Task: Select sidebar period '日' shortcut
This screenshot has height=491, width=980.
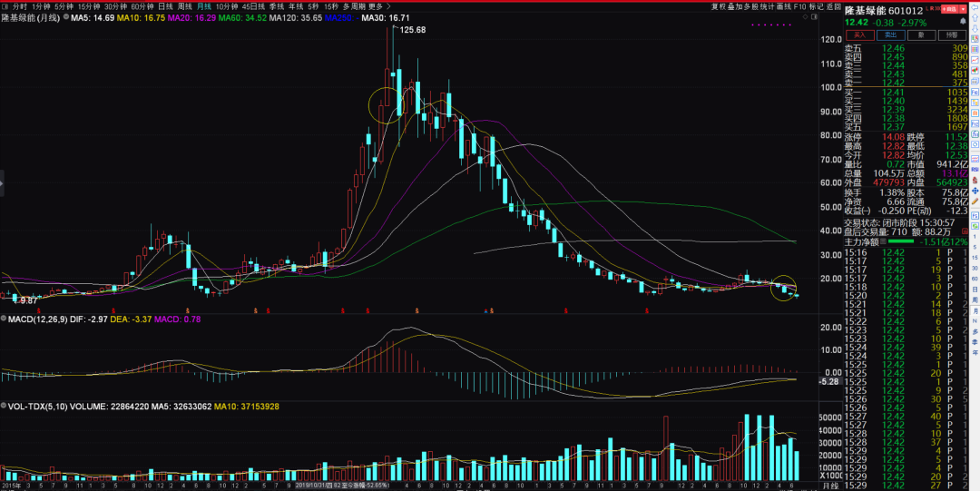Action: point(975,290)
